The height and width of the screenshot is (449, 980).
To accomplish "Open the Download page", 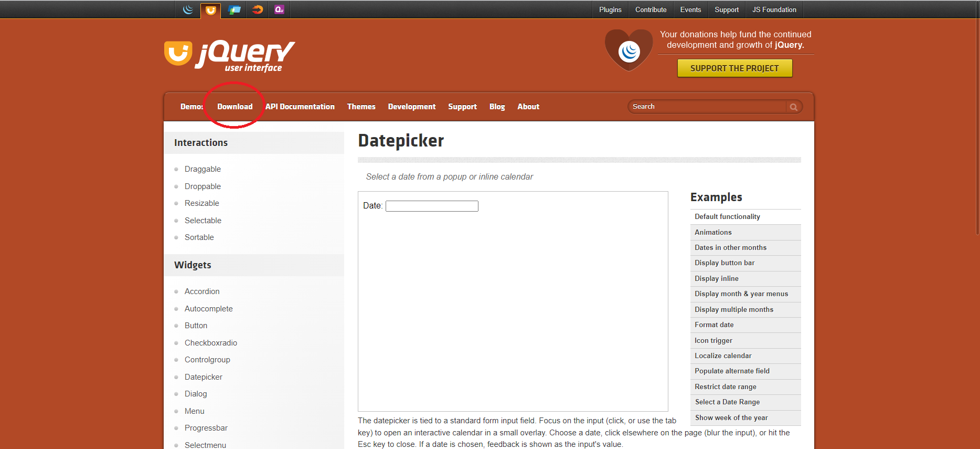I will coord(235,107).
